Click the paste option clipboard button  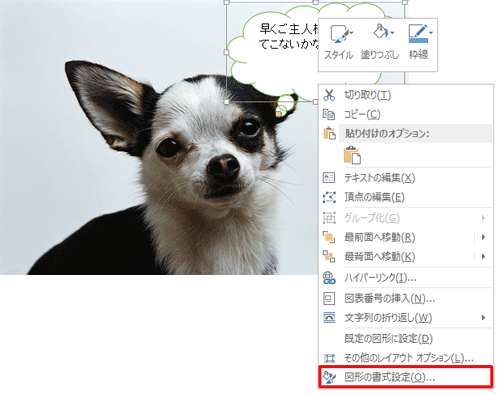(x=352, y=155)
